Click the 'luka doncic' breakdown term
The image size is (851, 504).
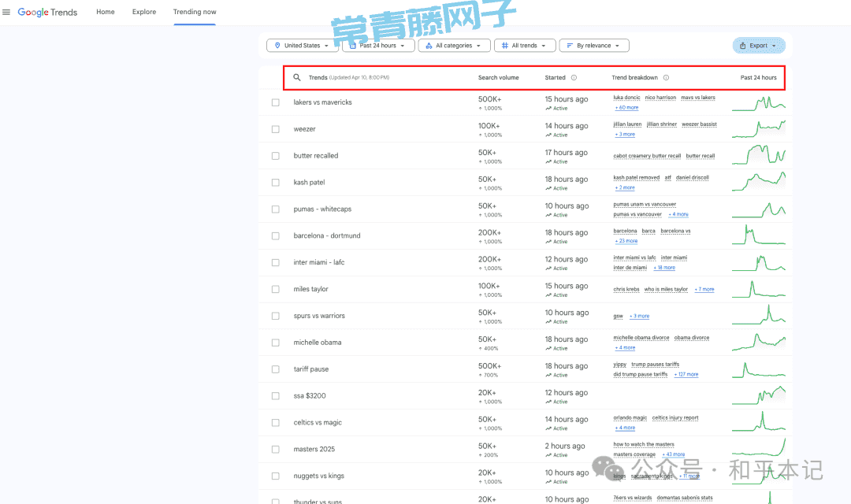click(x=627, y=98)
